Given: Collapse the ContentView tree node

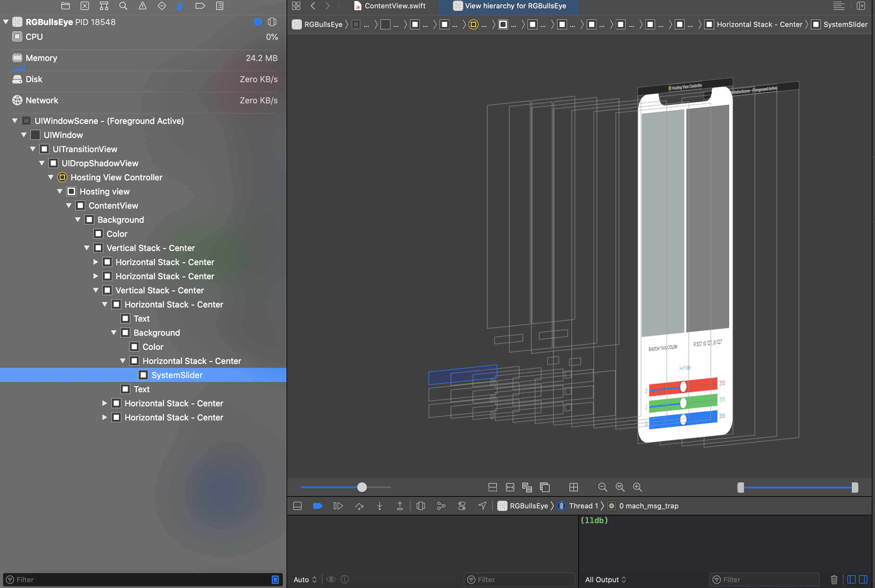Looking at the screenshot, I should click(x=69, y=205).
